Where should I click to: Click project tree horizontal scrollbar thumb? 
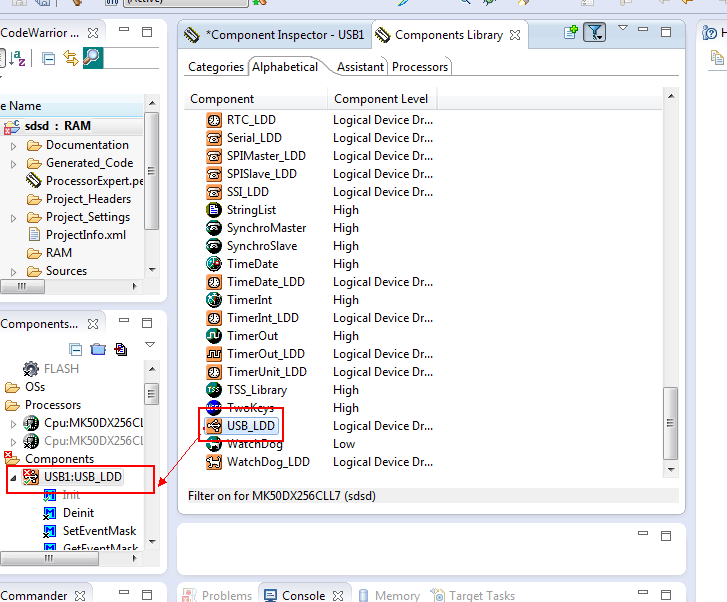pos(22,287)
